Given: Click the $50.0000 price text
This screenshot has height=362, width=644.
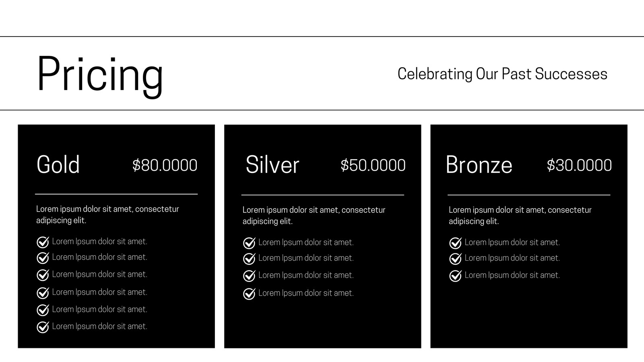Looking at the screenshot, I should click(x=373, y=165).
